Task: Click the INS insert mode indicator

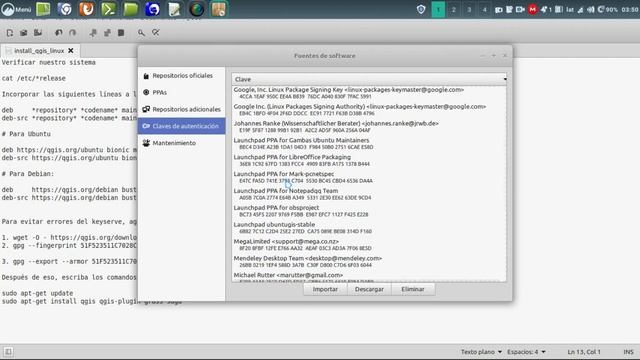Action: (x=628, y=351)
